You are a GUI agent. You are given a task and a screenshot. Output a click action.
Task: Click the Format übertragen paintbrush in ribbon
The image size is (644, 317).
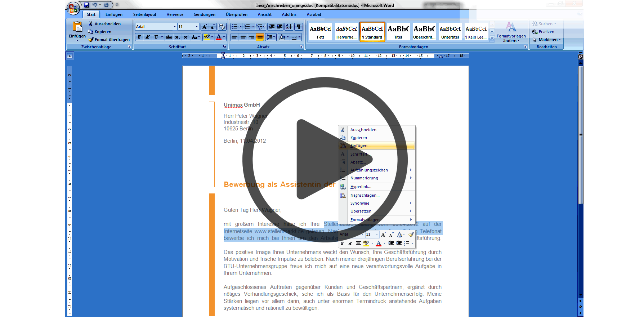point(109,40)
